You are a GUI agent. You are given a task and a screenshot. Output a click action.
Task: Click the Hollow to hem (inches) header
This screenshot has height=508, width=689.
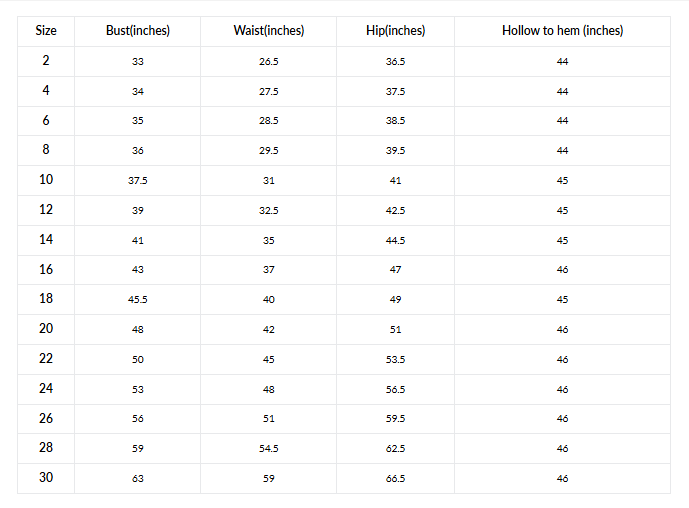point(562,31)
